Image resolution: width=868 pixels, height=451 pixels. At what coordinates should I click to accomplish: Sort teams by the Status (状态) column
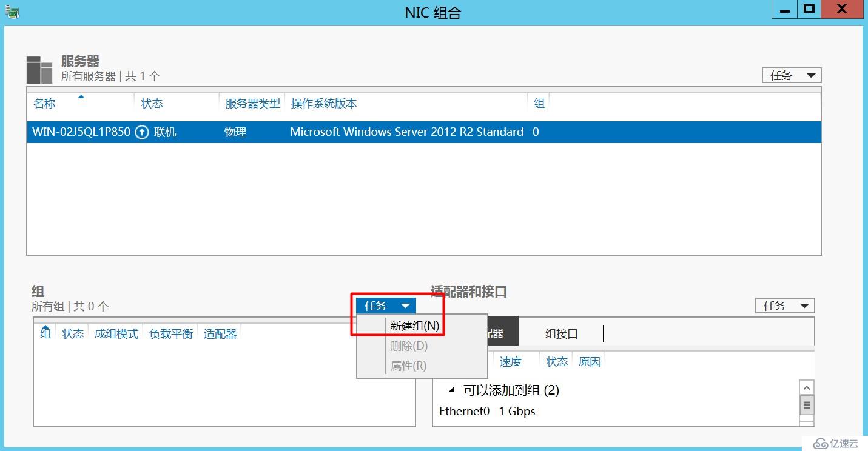pos(73,333)
